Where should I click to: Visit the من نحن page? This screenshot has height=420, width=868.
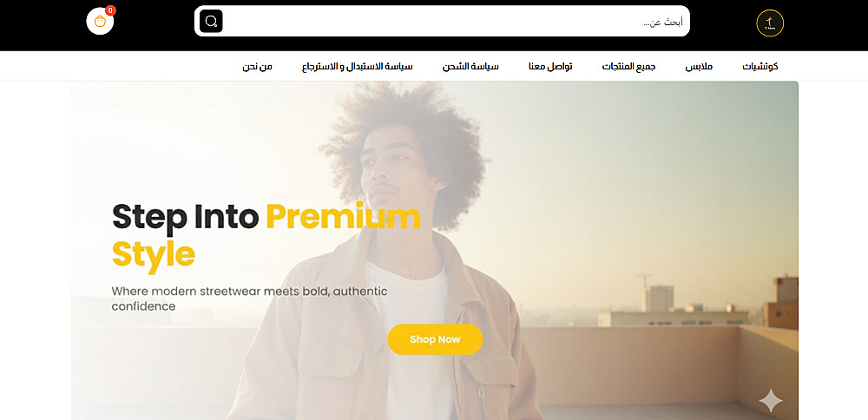pos(258,67)
